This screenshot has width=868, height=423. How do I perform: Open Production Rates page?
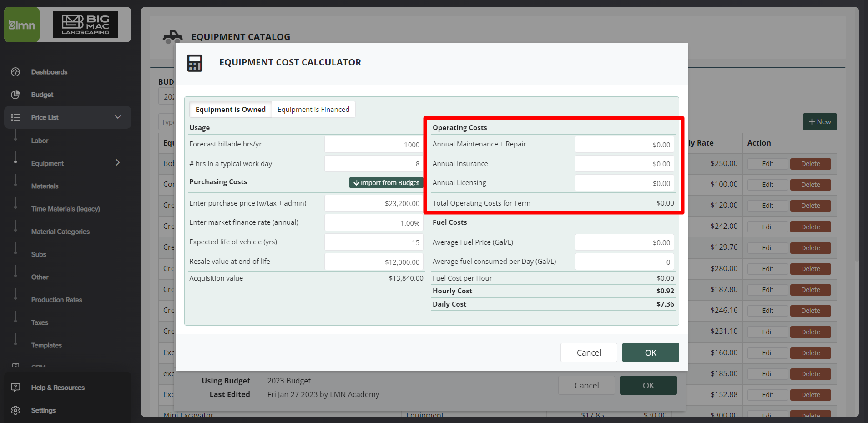point(57,300)
